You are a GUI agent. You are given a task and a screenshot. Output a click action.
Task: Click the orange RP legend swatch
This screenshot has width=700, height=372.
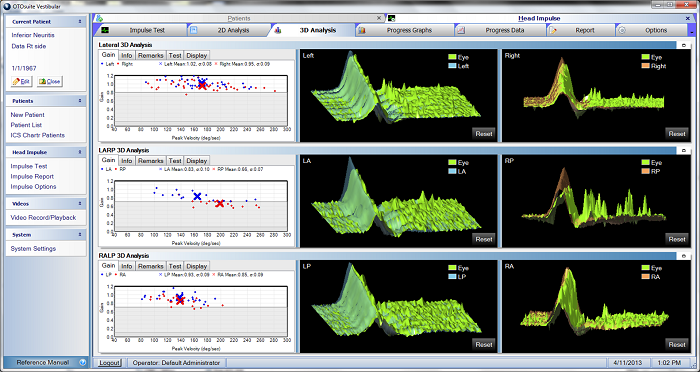[645, 171]
